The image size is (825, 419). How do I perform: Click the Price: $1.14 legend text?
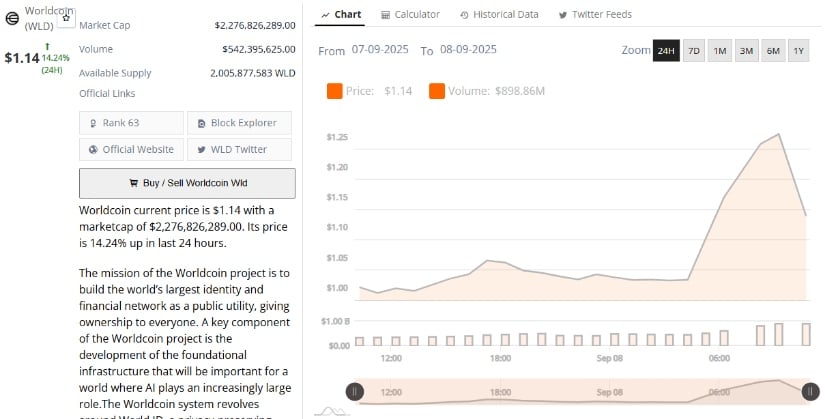click(379, 91)
